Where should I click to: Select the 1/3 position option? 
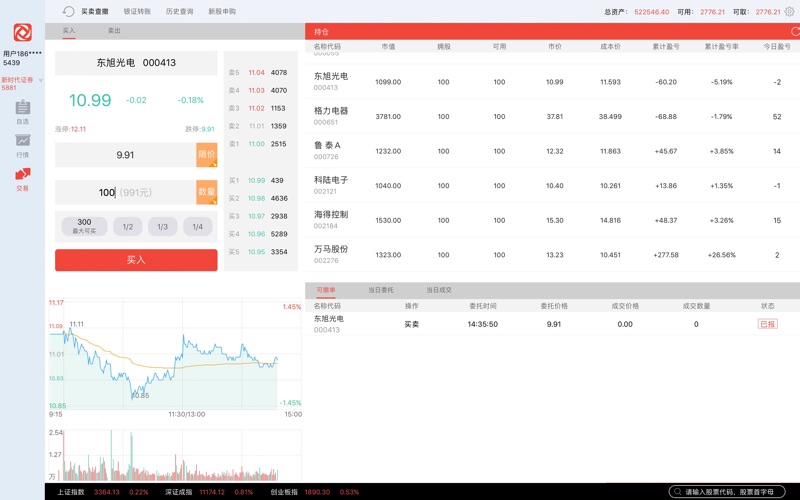coord(162,227)
